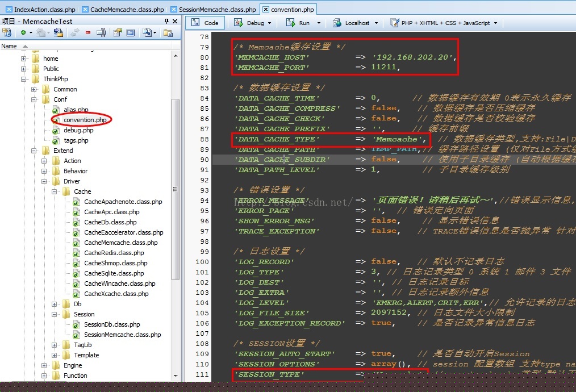Click the green plus add icon in project toolbar
576x392 pixels.
click(x=23, y=33)
